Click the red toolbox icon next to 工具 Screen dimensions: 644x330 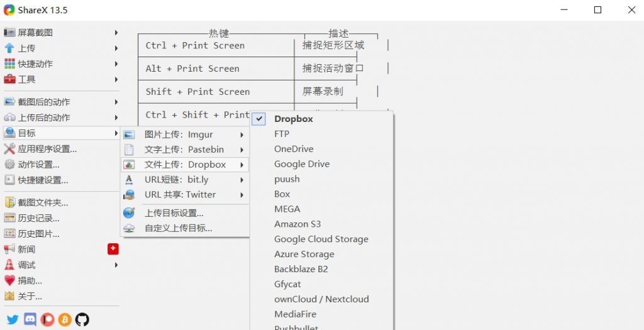[x=9, y=79]
